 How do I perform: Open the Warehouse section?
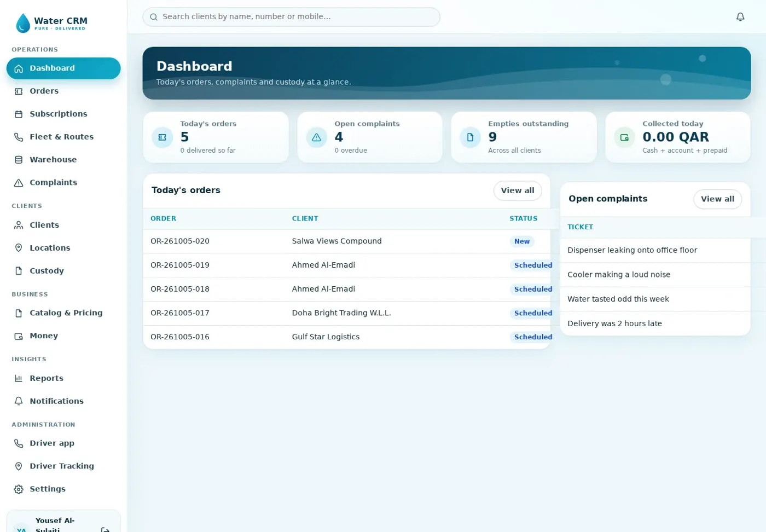[x=63, y=160]
